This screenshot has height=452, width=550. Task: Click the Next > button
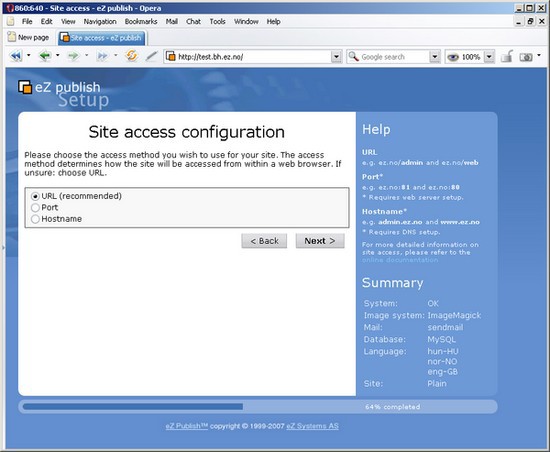click(320, 241)
